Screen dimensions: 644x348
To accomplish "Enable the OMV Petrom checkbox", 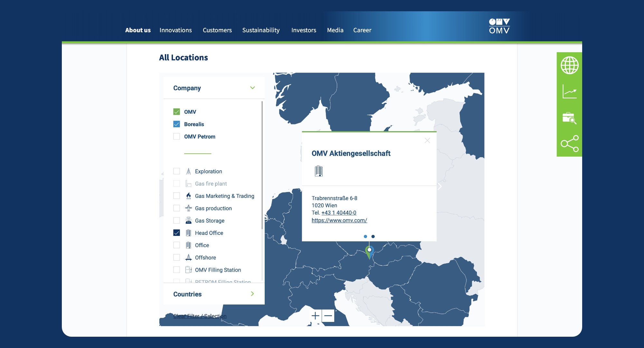I will tap(176, 136).
